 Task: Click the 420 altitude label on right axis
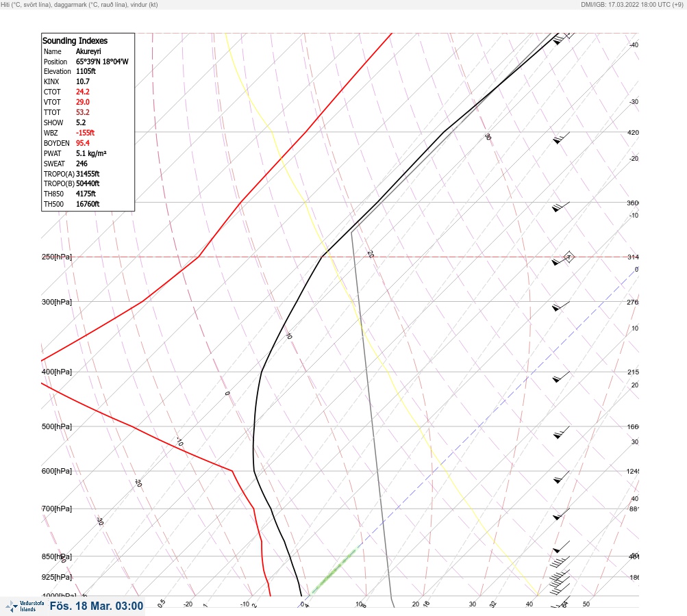tap(633, 132)
